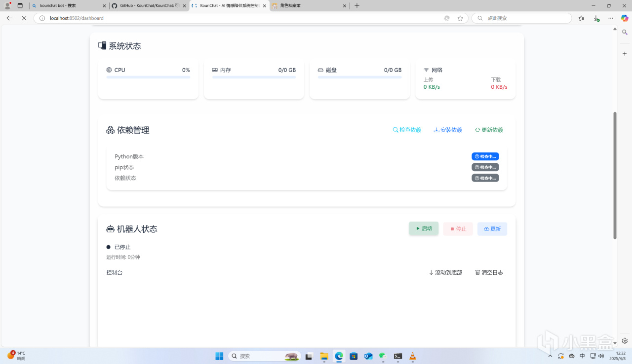
Task: Open the Windows Start menu
Action: [219, 356]
